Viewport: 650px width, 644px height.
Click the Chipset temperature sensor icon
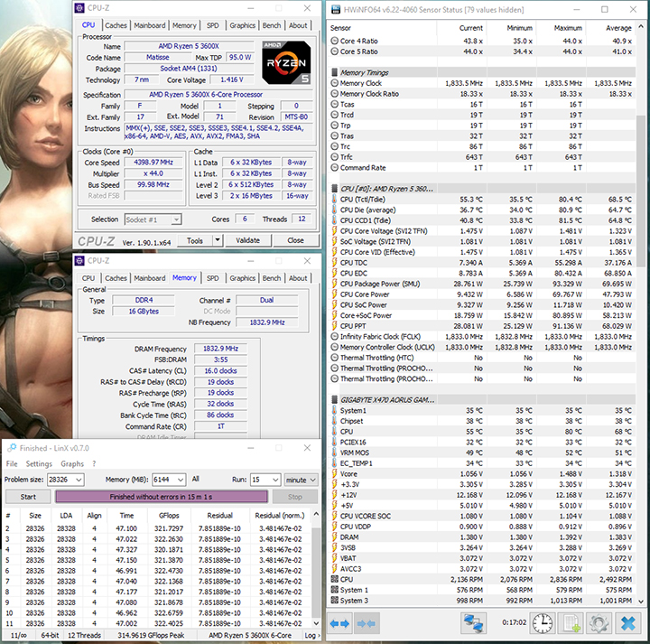tap(335, 421)
